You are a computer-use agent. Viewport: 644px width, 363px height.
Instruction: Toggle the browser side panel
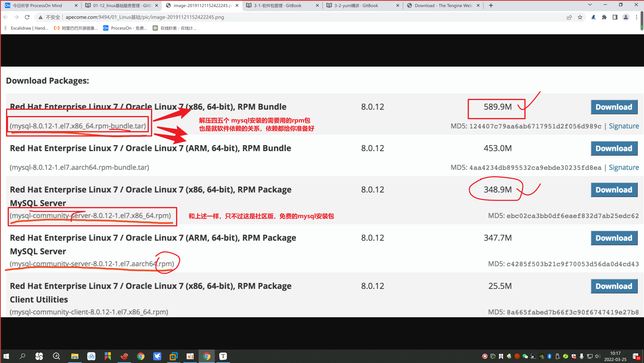(615, 17)
